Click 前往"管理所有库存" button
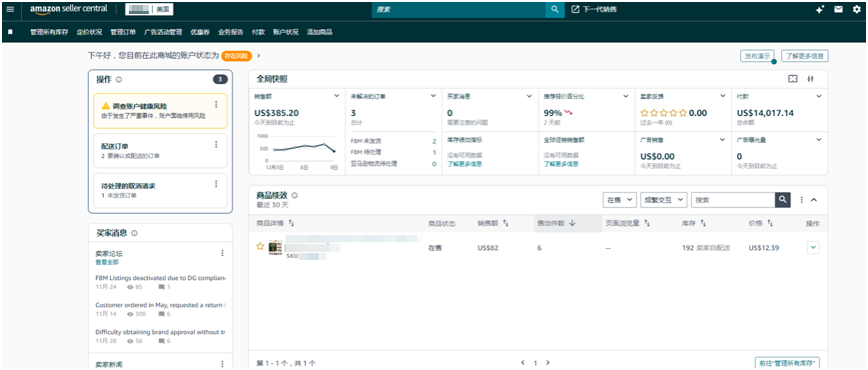This screenshot has height=370, width=868. [787, 363]
